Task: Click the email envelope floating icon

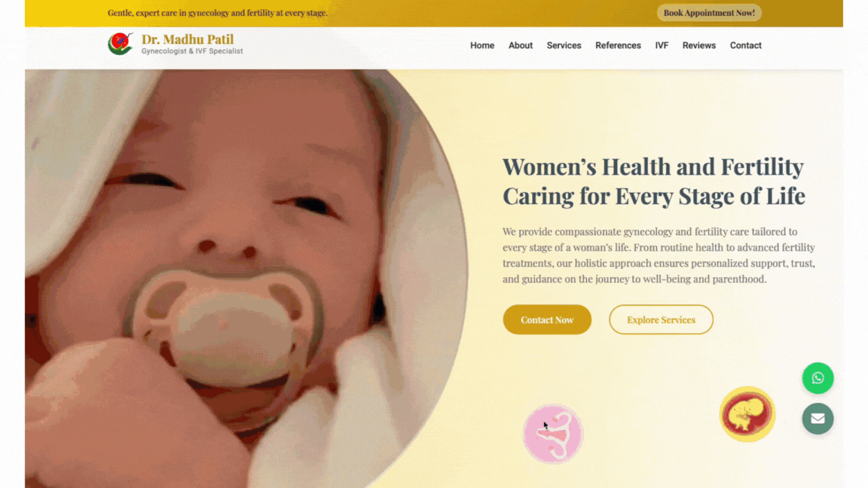Action: [818, 419]
